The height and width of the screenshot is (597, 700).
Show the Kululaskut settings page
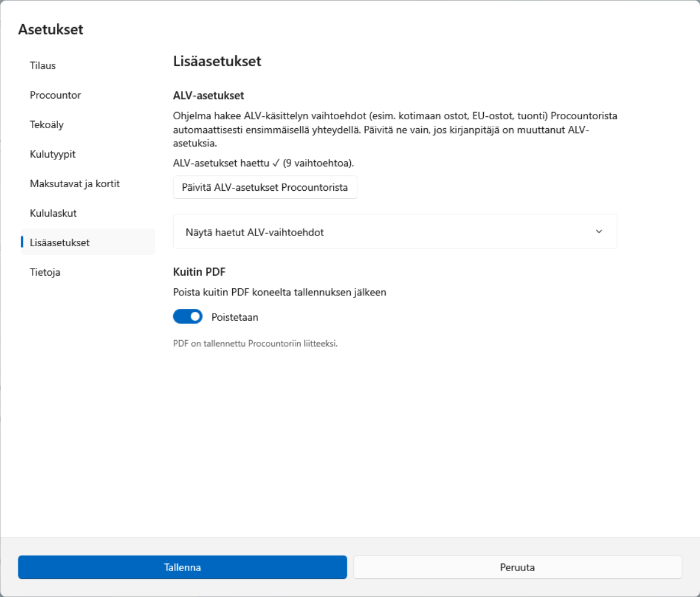(x=88, y=213)
